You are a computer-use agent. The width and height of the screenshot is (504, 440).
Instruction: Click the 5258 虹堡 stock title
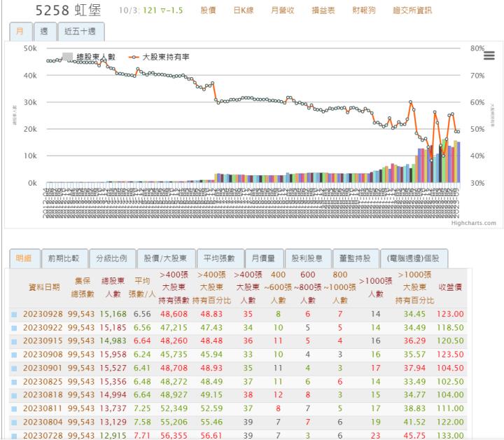click(68, 11)
